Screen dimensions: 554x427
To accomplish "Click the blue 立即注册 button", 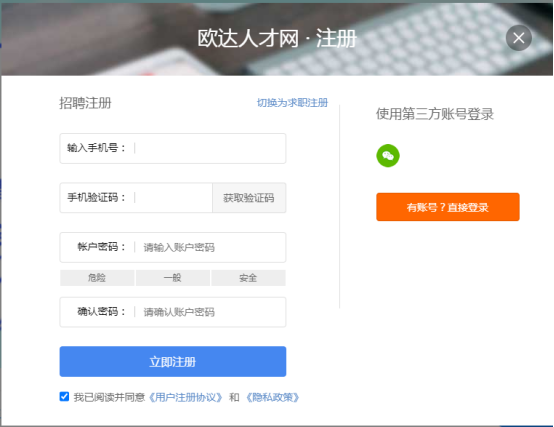I will pos(173,361).
